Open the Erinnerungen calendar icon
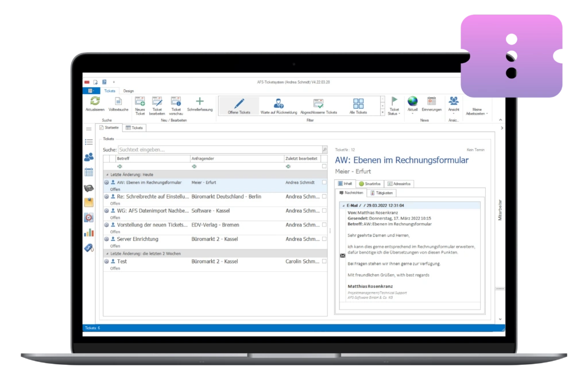Viewport: 588px width, 386px height. click(x=432, y=101)
